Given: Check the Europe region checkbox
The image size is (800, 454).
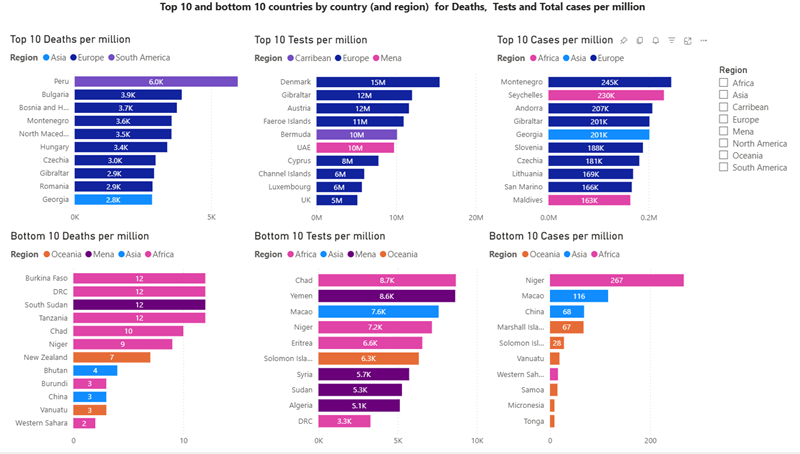Looking at the screenshot, I should (723, 119).
